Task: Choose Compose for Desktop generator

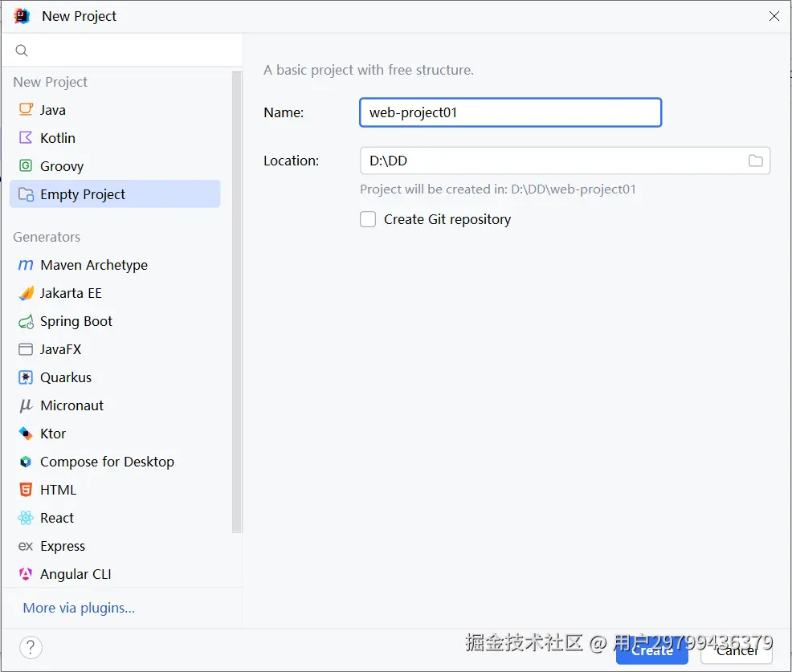Action: point(115,462)
